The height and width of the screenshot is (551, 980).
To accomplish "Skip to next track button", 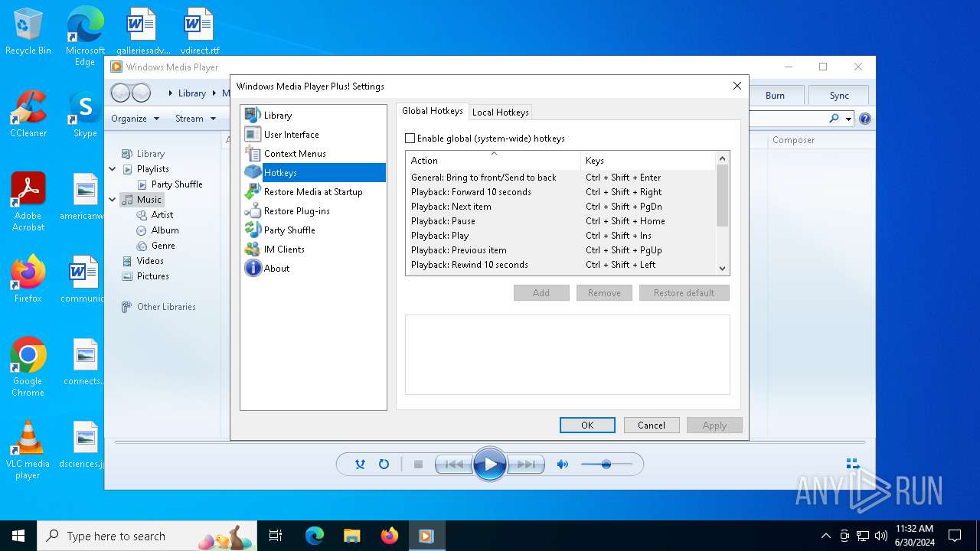I will tap(527, 464).
